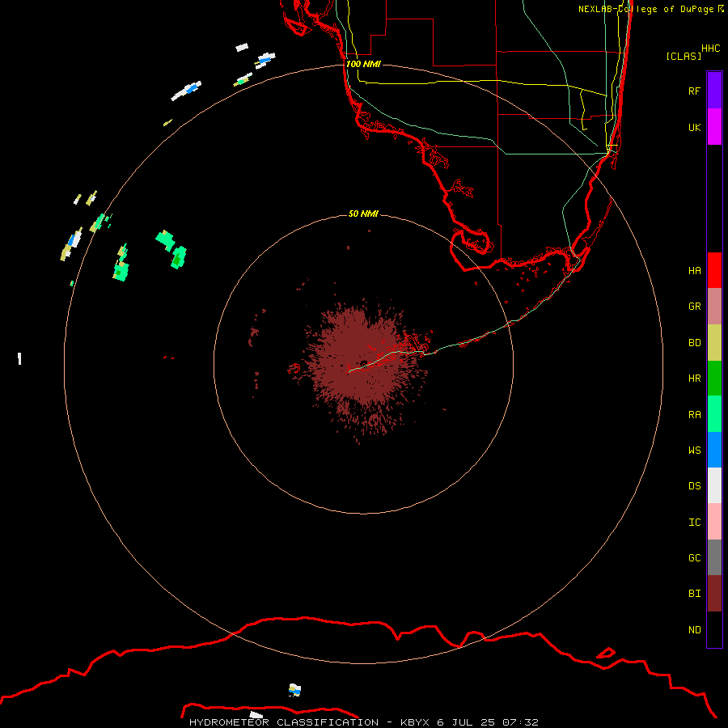Click the DS legend label
This screenshot has height=728, width=728.
click(x=694, y=486)
